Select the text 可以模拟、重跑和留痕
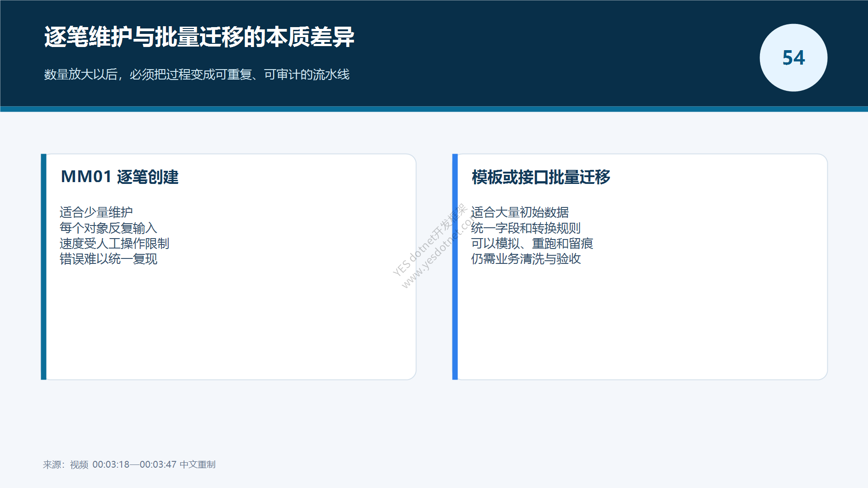This screenshot has width=868, height=488. pos(532,244)
